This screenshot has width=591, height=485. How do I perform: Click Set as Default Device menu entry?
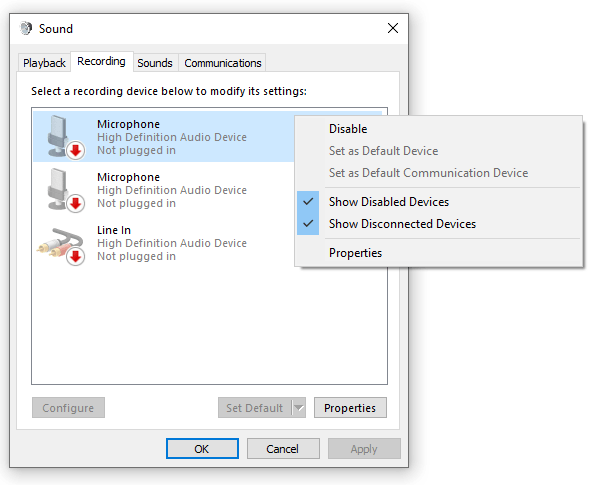coord(439,151)
